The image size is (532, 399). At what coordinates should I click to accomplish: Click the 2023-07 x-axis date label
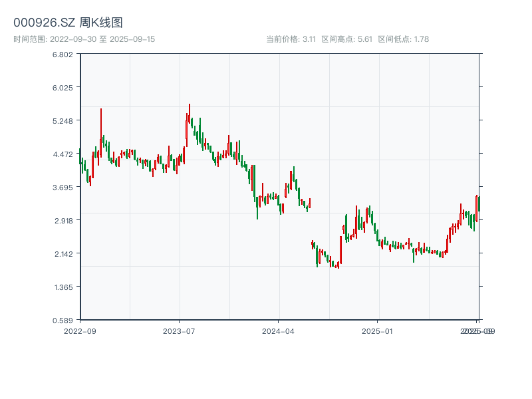pos(179,331)
